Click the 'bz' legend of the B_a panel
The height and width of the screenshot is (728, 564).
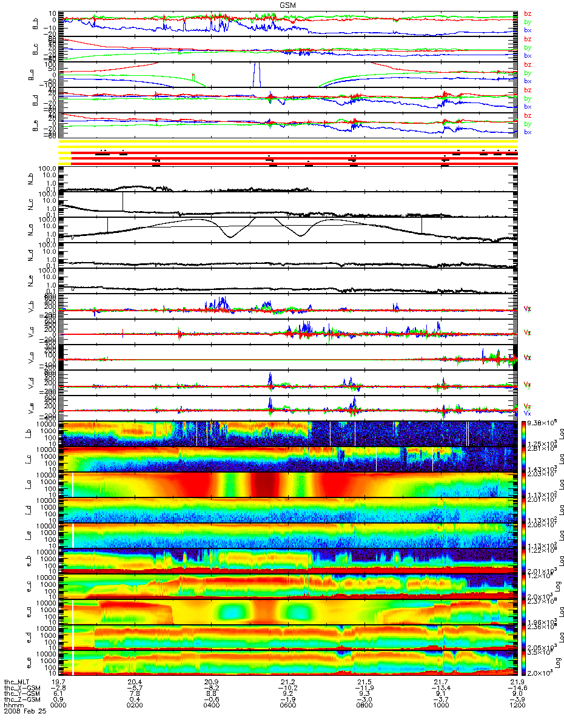click(x=528, y=64)
